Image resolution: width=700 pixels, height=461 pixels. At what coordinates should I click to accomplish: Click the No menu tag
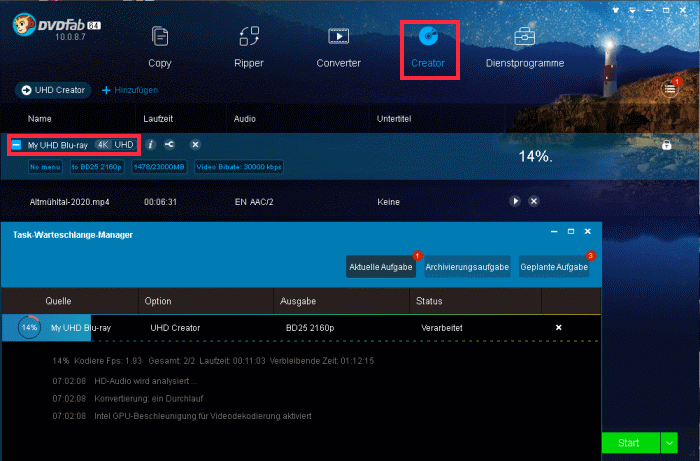click(45, 167)
